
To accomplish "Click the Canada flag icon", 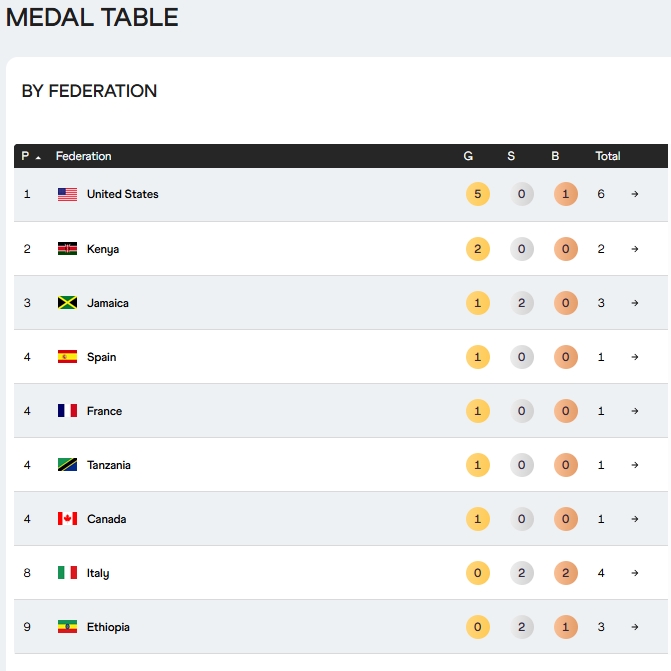I will (67, 519).
